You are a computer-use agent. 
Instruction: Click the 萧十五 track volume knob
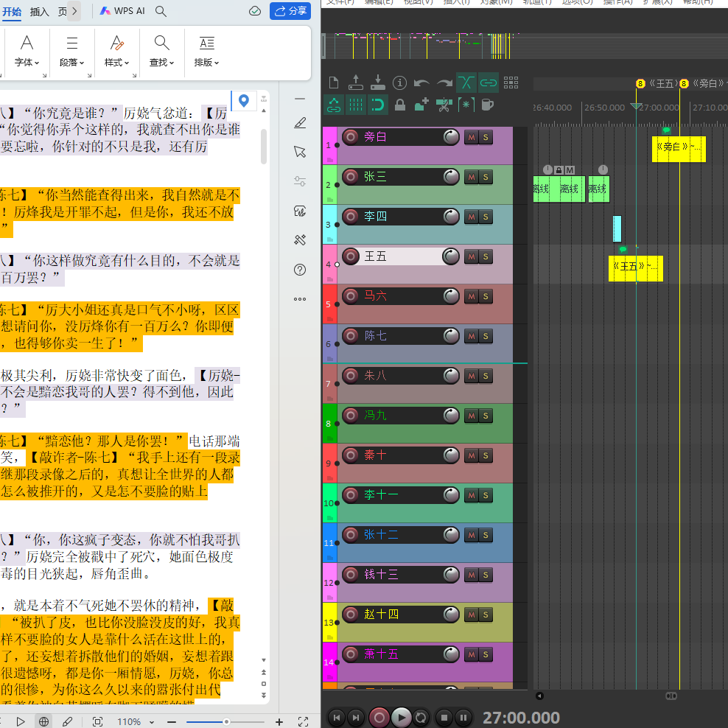coord(451,654)
